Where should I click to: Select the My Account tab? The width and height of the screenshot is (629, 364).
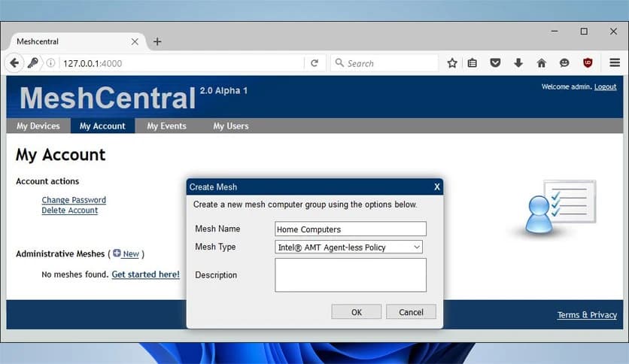(x=102, y=126)
